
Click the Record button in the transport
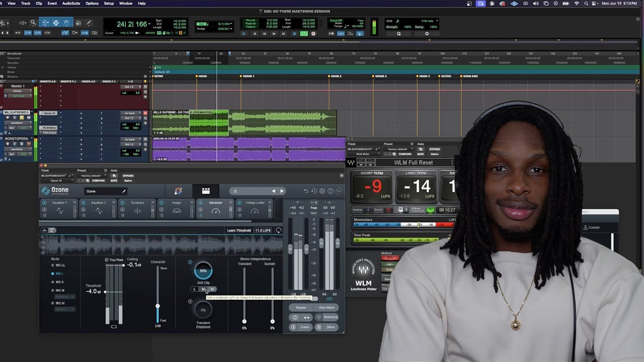313,34
